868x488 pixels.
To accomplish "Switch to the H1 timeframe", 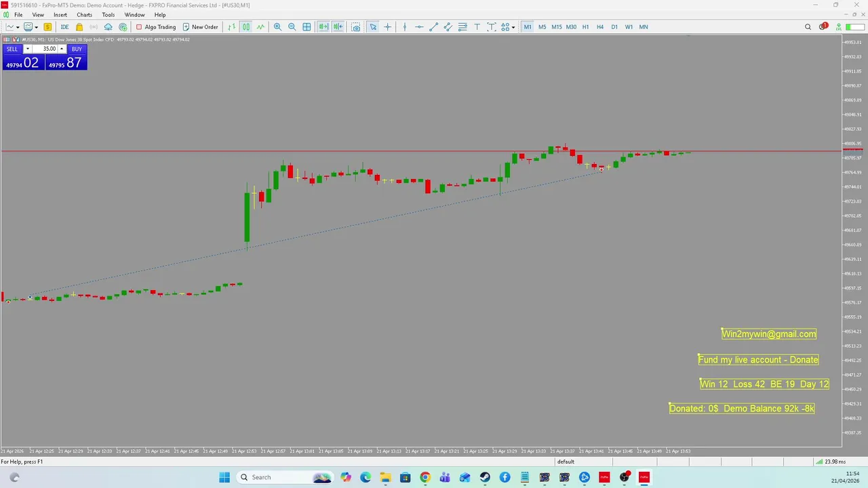I will (x=586, y=27).
